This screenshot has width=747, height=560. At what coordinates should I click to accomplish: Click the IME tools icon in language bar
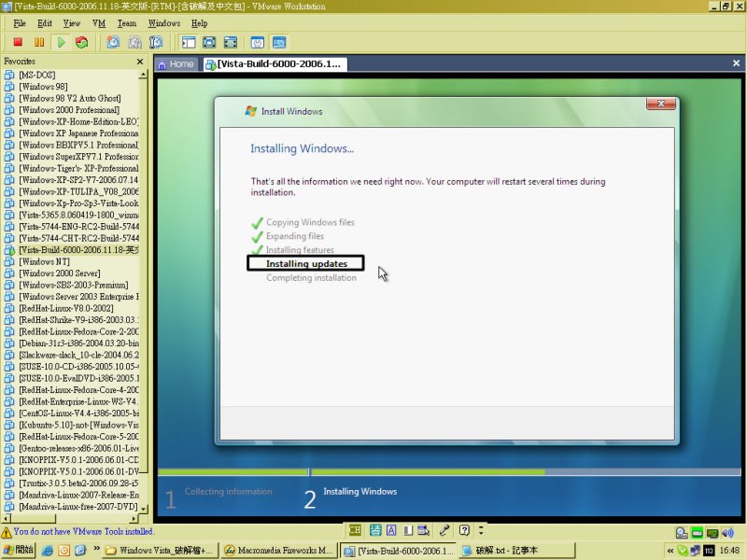[x=423, y=530]
